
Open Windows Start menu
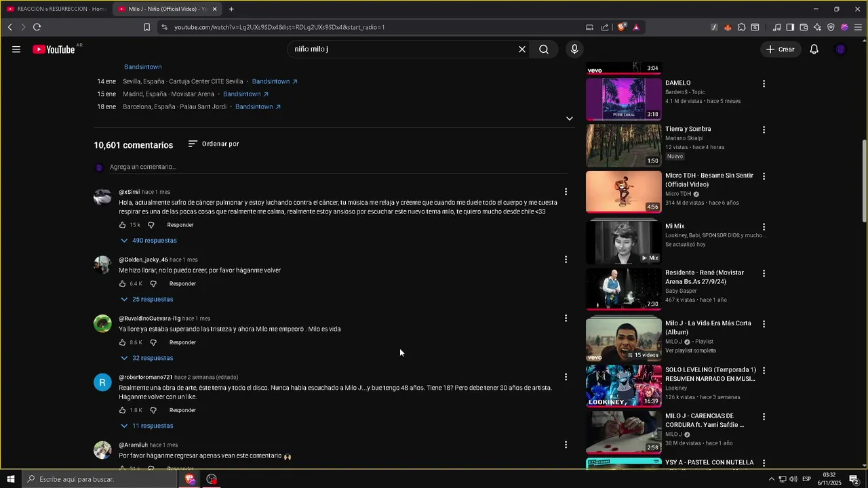10,479
